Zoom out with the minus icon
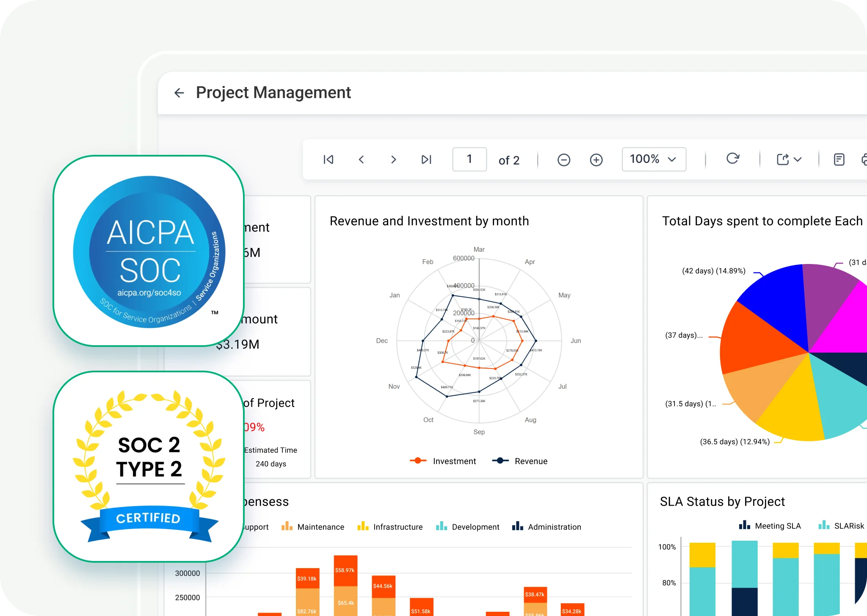The height and width of the screenshot is (616, 867). coord(564,160)
